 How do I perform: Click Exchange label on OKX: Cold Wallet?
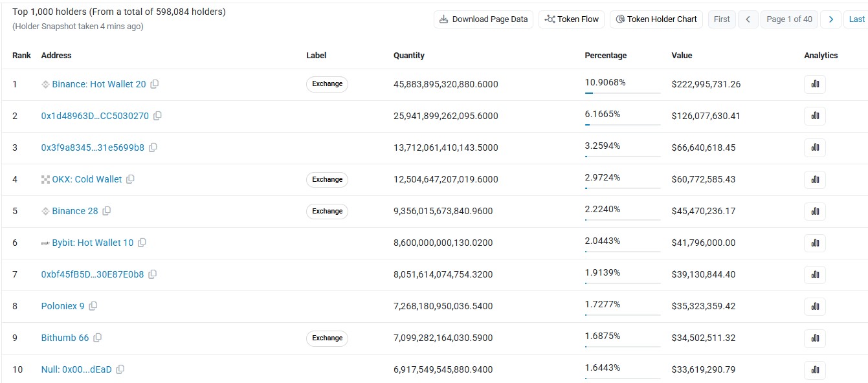point(327,179)
